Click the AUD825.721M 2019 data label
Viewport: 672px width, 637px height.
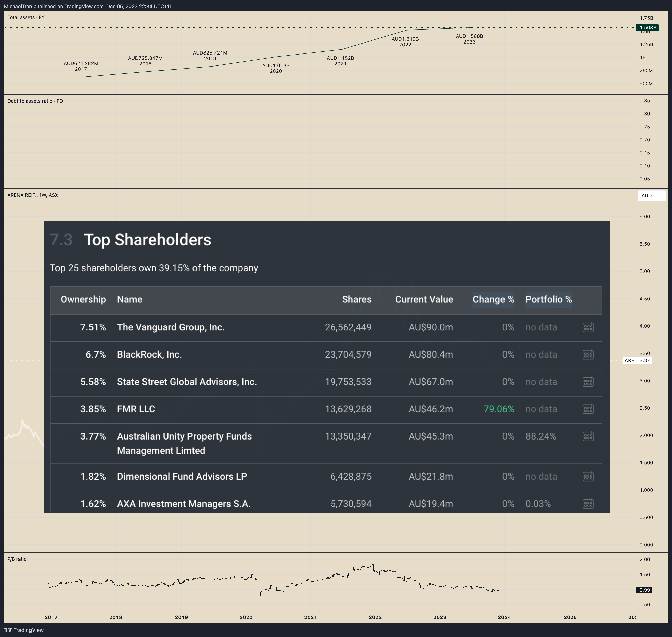point(210,56)
